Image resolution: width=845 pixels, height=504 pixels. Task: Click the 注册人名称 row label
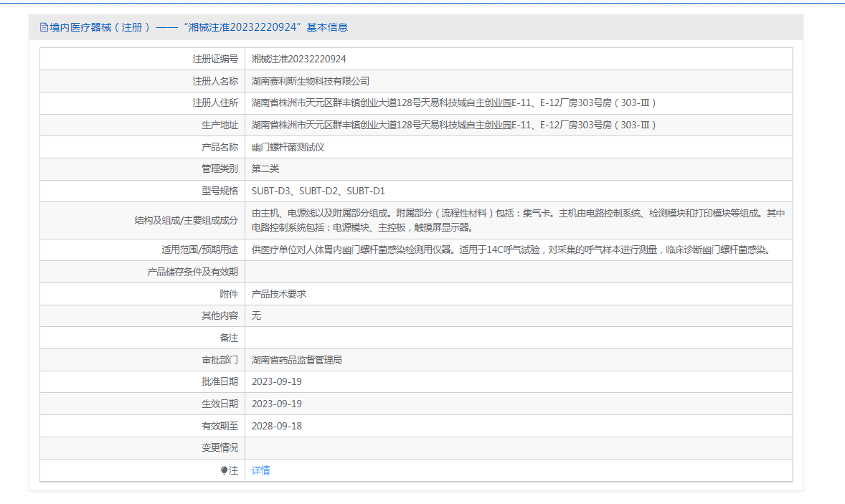(x=215, y=81)
